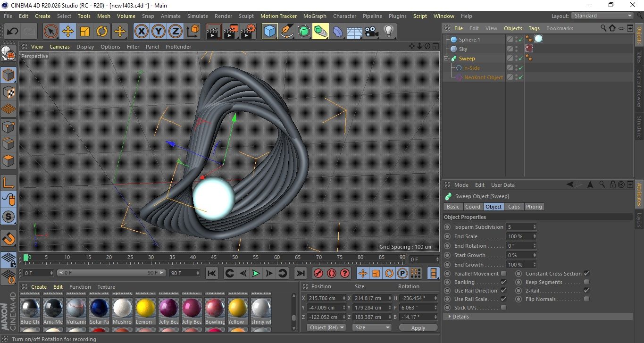Open the Object (Rel) coordinate dropdown

[x=326, y=327]
